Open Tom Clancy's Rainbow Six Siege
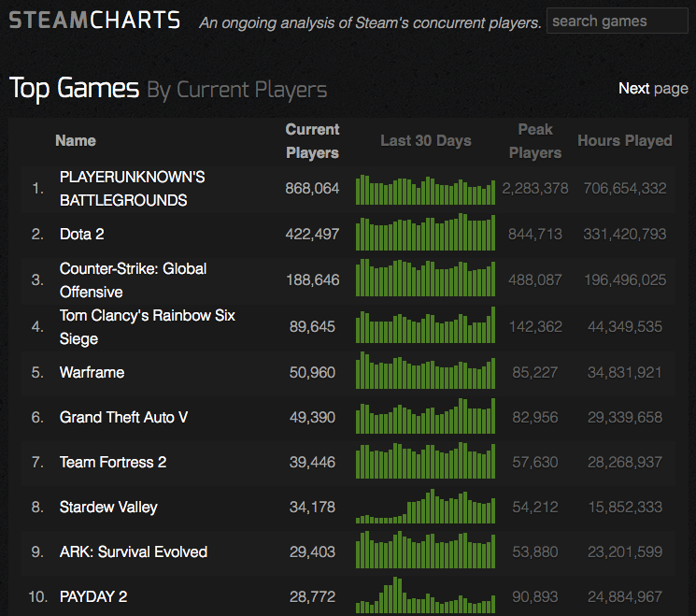The height and width of the screenshot is (616, 696). click(x=147, y=326)
